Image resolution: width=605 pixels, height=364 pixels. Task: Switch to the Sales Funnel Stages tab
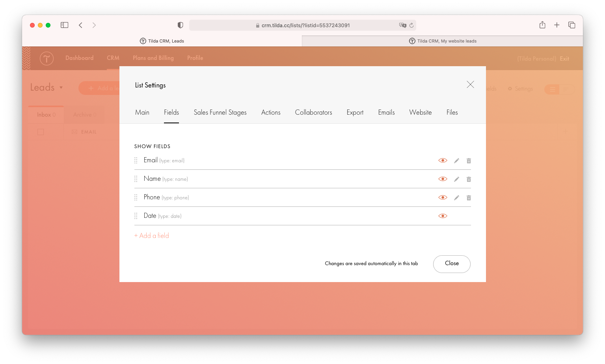220,112
